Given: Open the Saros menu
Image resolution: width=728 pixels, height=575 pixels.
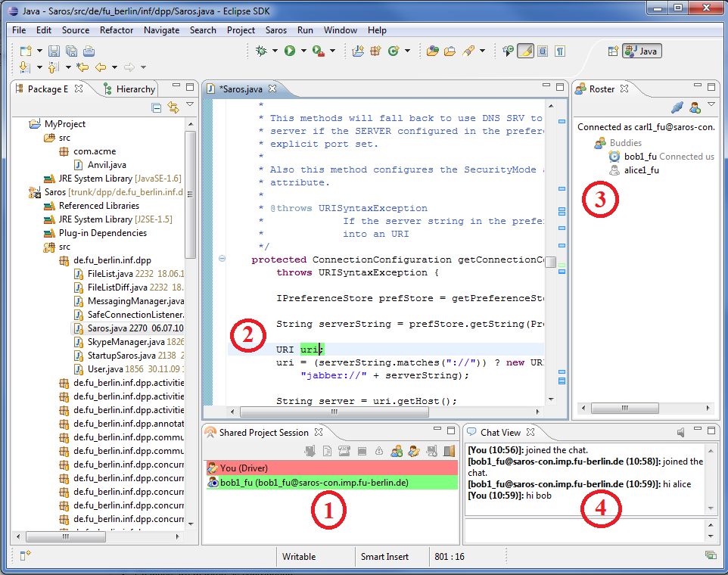Looking at the screenshot, I should [x=275, y=30].
